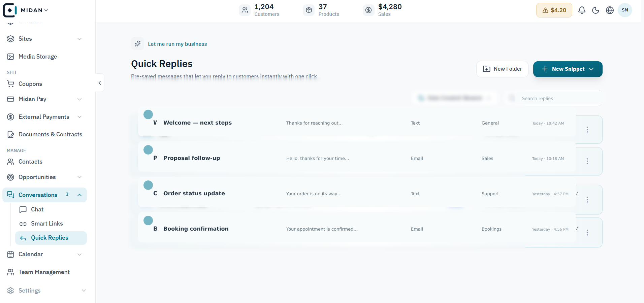Expand the Opportunities chevron
The width and height of the screenshot is (644, 303).
pyautogui.click(x=79, y=177)
